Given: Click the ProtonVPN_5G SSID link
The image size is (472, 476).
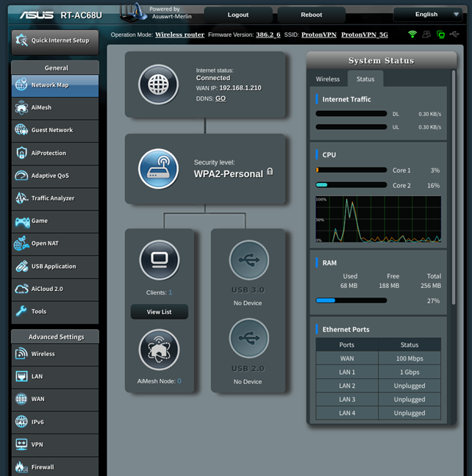Looking at the screenshot, I should [365, 35].
